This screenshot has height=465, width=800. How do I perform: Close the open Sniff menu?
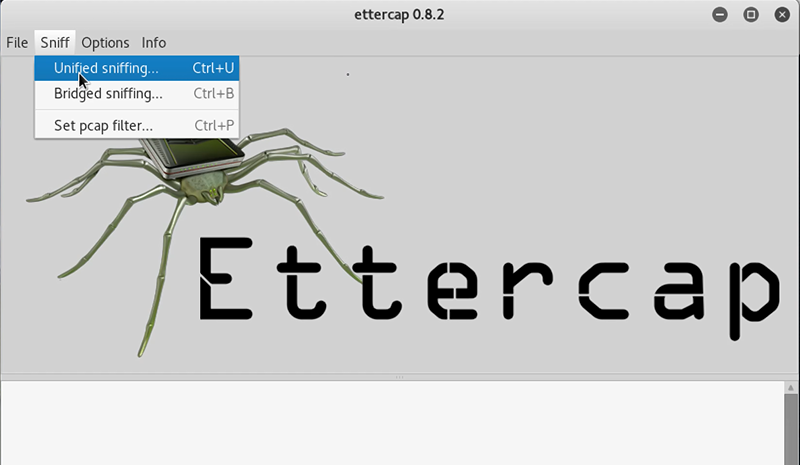click(55, 43)
